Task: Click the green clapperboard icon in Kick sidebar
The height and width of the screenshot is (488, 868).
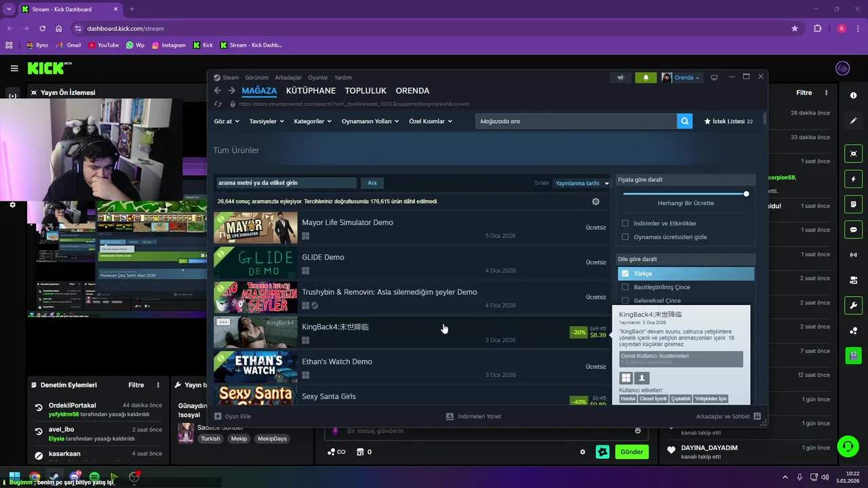Action: [853, 354]
